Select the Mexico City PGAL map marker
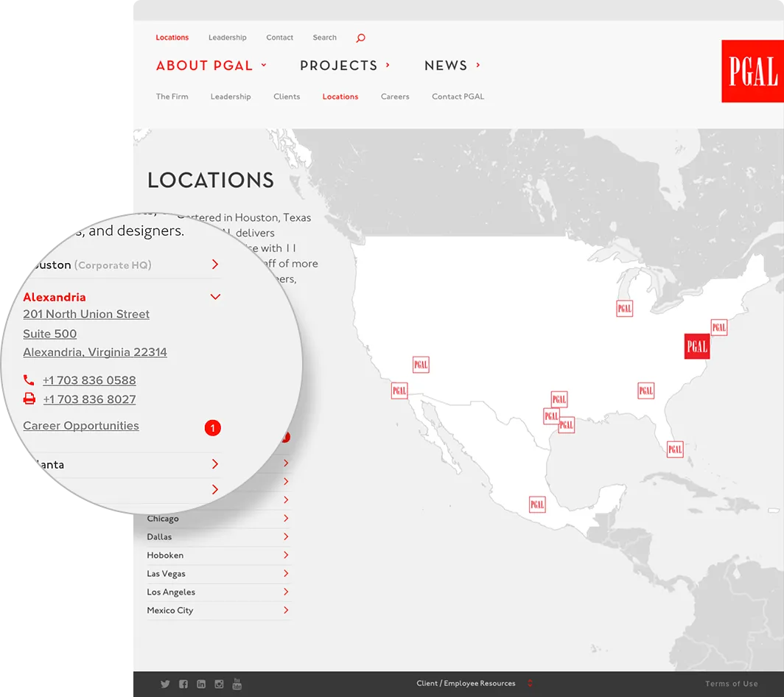 537,505
